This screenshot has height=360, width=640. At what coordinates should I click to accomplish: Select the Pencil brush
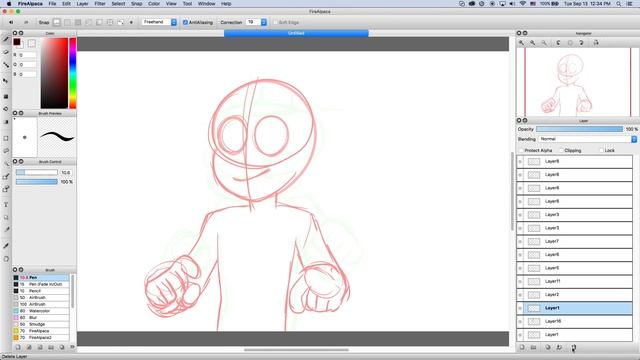coord(41,291)
